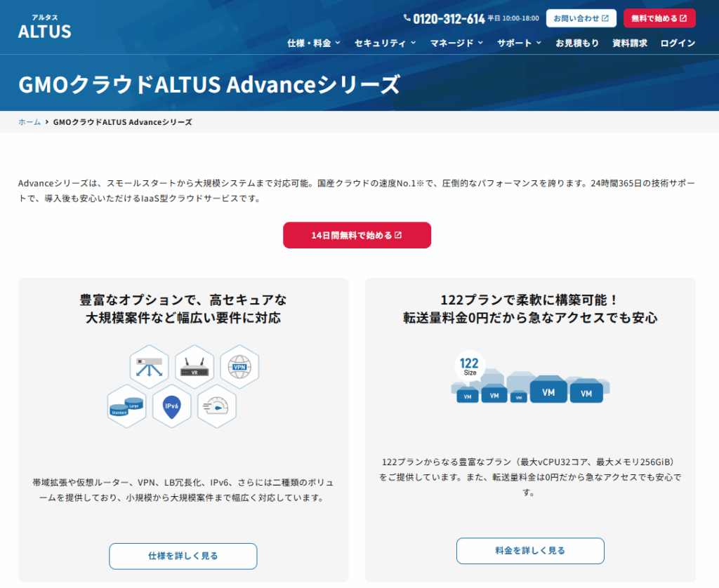Click the speedometer bandwidth icon
This screenshot has height=588, width=719.
(217, 406)
